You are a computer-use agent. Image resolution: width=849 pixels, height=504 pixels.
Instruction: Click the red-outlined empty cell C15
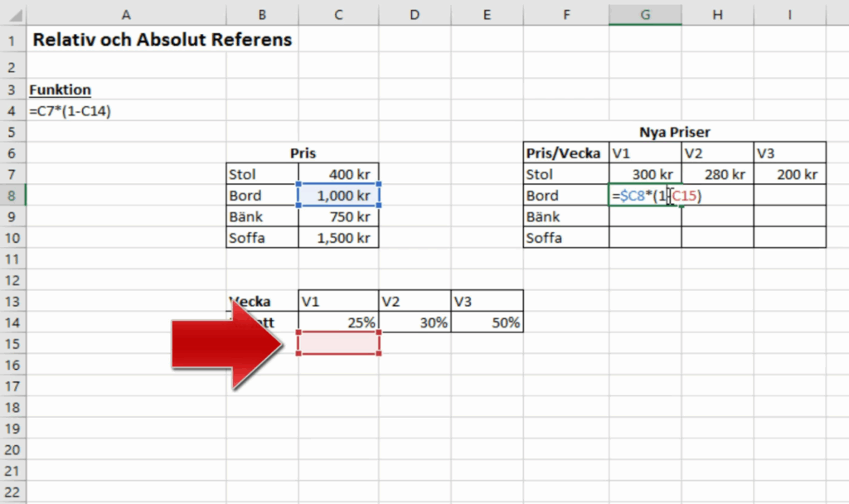(338, 343)
